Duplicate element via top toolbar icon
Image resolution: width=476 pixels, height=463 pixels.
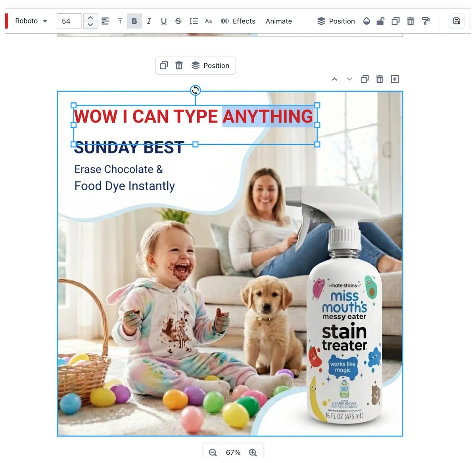pyautogui.click(x=395, y=21)
